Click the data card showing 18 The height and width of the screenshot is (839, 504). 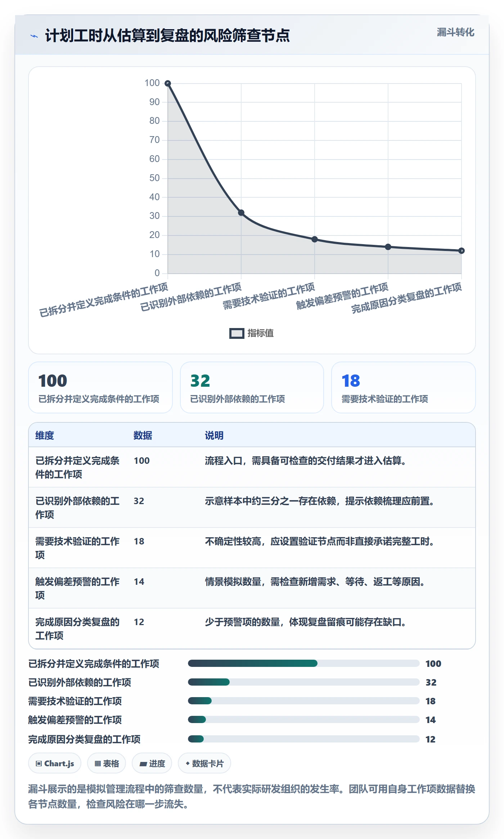click(x=404, y=387)
